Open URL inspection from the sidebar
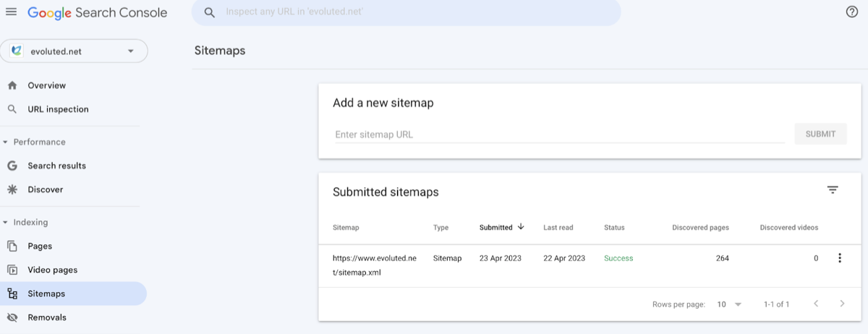 click(58, 109)
